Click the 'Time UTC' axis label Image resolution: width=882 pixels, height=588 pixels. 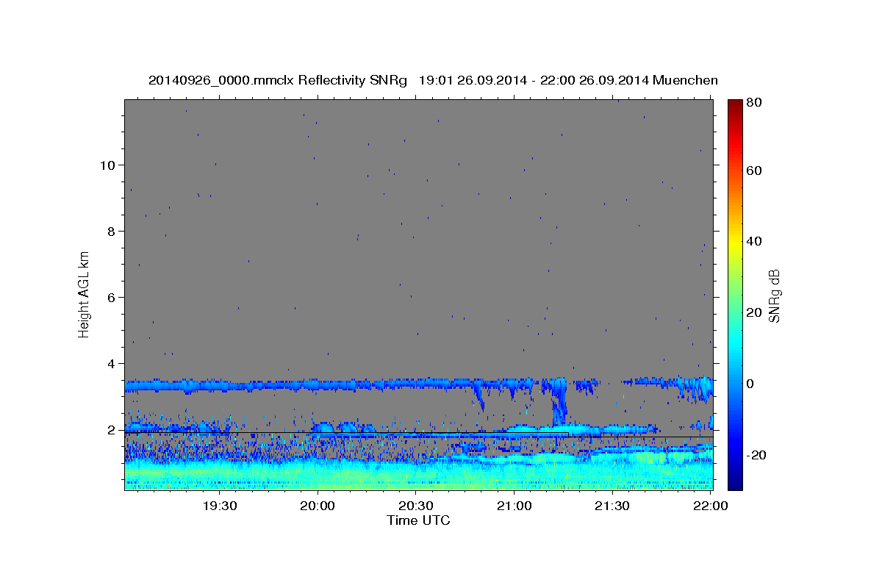coord(418,520)
